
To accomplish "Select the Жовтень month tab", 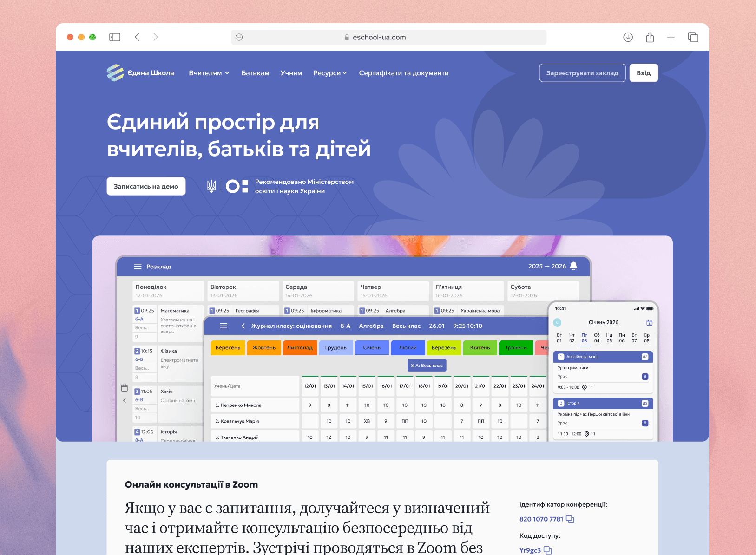I will pos(264,347).
